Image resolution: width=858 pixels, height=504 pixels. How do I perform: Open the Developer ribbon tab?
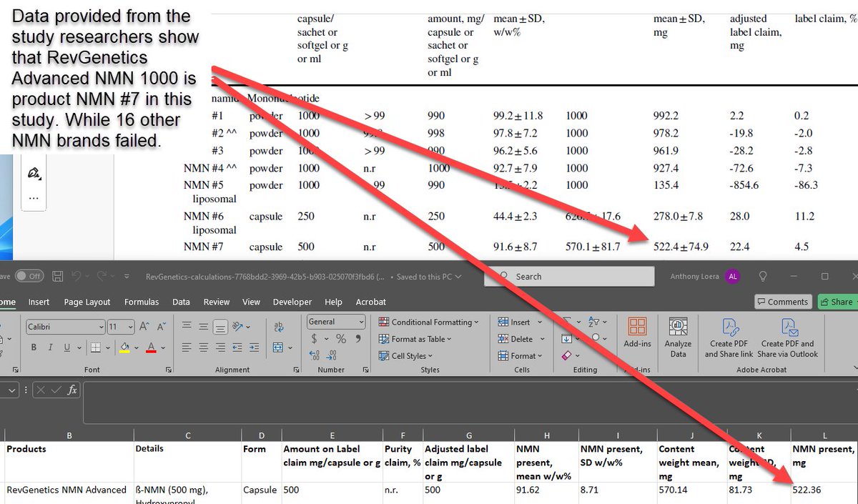point(292,302)
